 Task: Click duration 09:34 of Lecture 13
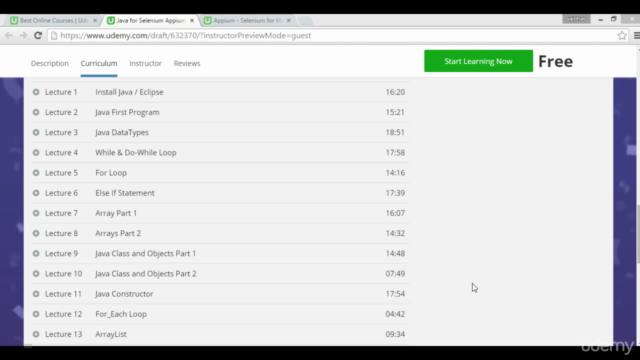click(395, 334)
